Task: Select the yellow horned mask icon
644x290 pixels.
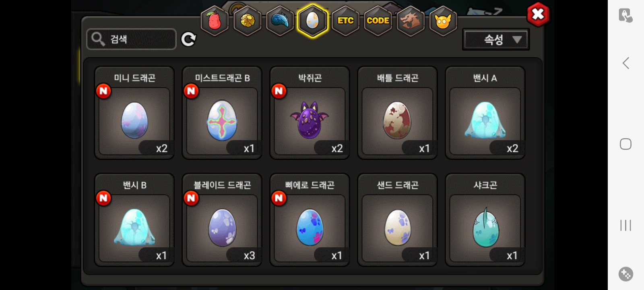Action: [x=443, y=20]
